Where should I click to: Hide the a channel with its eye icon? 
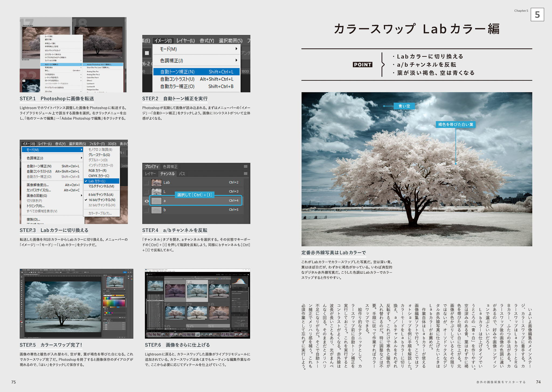tap(147, 201)
